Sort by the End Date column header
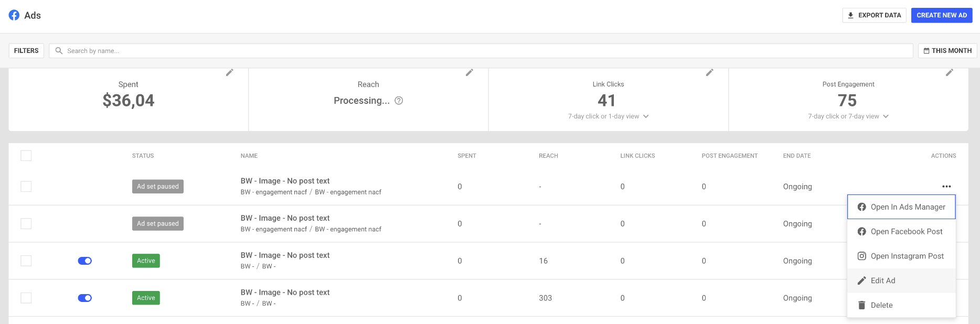 click(797, 156)
